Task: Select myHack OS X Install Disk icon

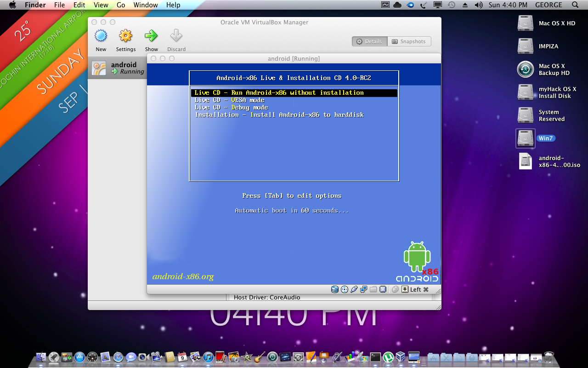Action: coord(525,92)
